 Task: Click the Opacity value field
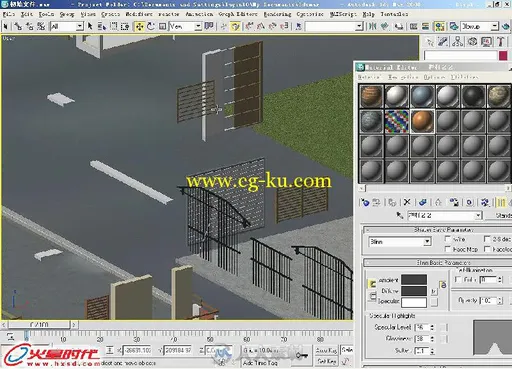click(x=488, y=300)
